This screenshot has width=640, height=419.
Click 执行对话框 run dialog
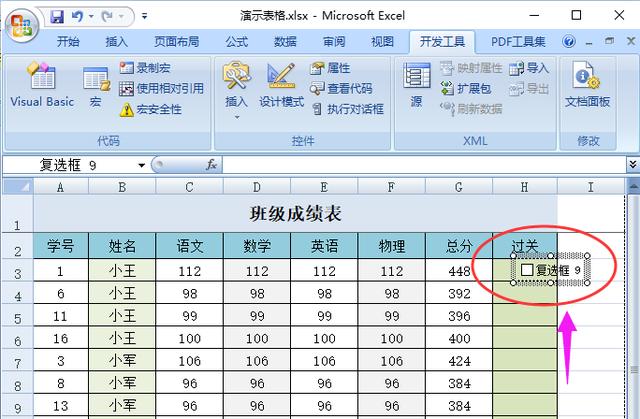pos(346,109)
